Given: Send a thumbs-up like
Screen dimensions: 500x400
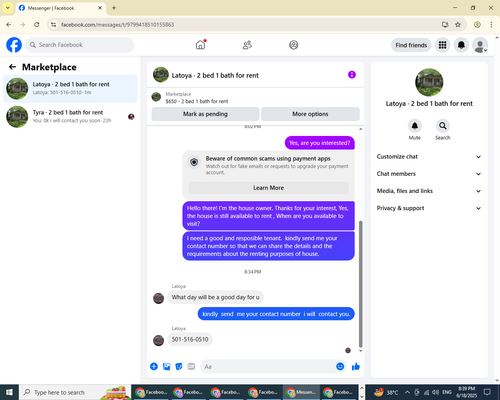Looking at the screenshot, I should coord(356,367).
